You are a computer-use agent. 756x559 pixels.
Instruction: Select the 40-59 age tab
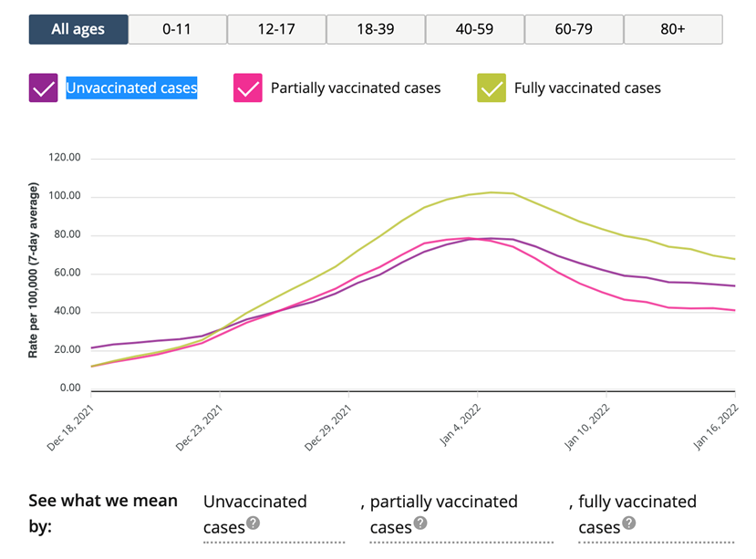click(474, 29)
